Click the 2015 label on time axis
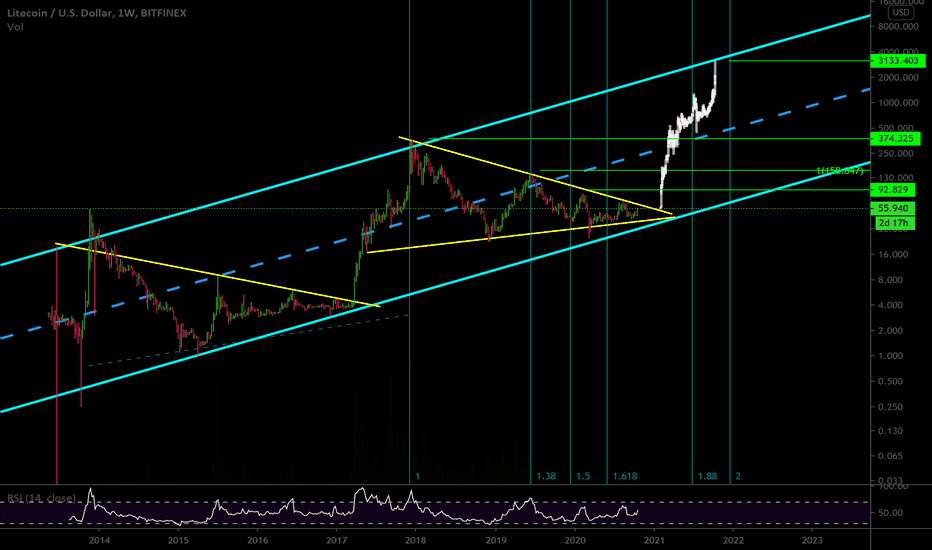 tap(178, 540)
